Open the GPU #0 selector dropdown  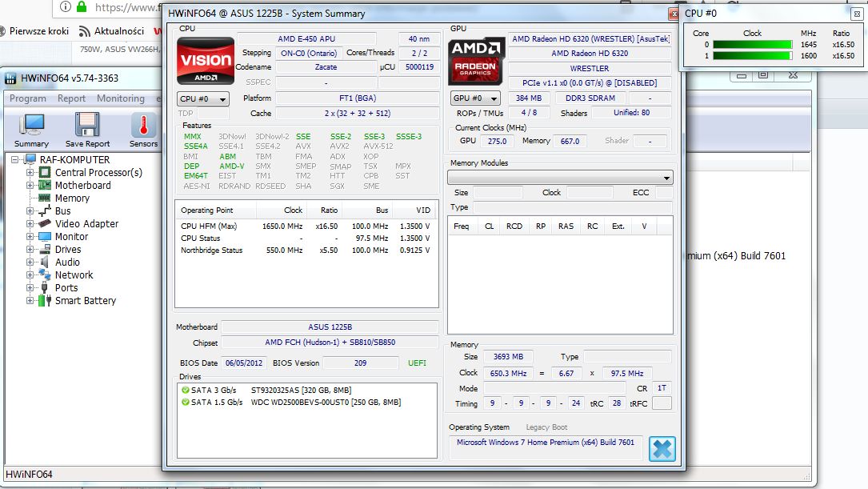point(475,98)
